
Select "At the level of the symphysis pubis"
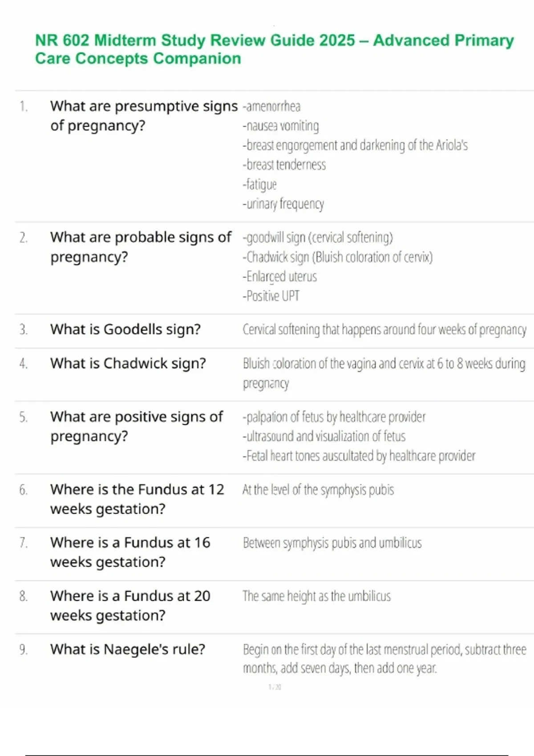[x=318, y=490]
